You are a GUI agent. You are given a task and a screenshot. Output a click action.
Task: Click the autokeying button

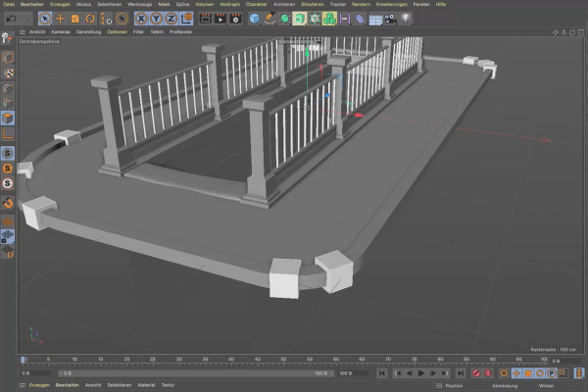488,373
